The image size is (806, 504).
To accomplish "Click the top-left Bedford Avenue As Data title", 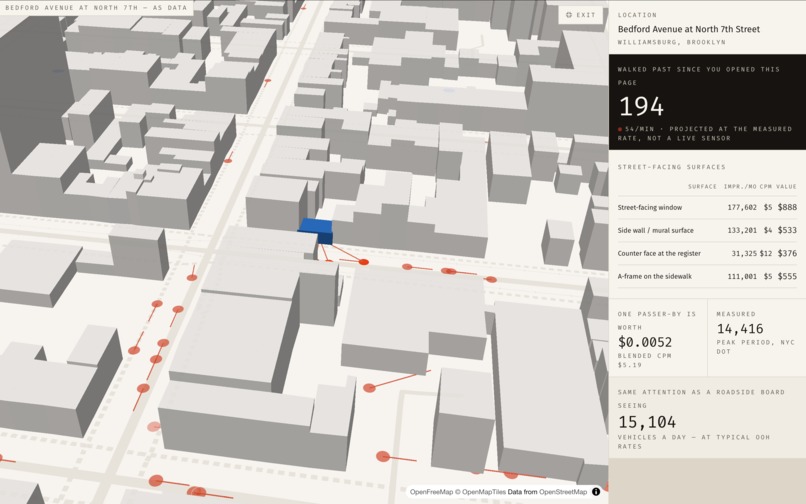I will [96, 8].
